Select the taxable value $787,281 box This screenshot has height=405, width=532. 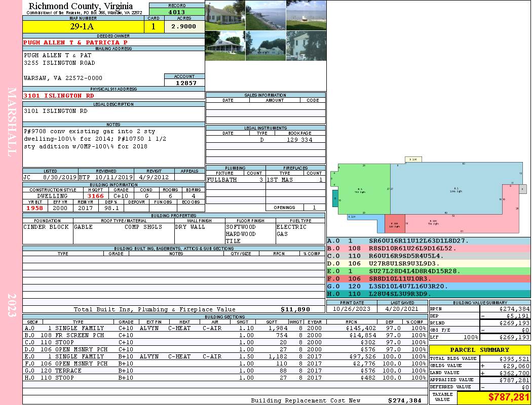[x=493, y=398]
